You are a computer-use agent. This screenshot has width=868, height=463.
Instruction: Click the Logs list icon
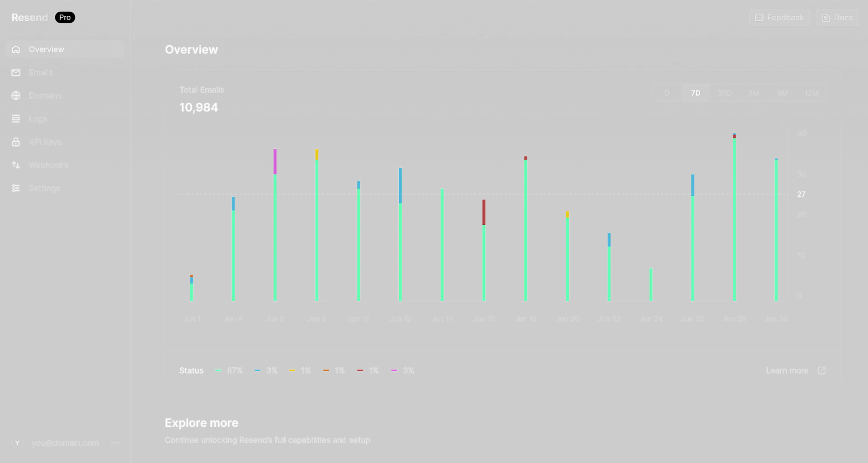pos(16,118)
